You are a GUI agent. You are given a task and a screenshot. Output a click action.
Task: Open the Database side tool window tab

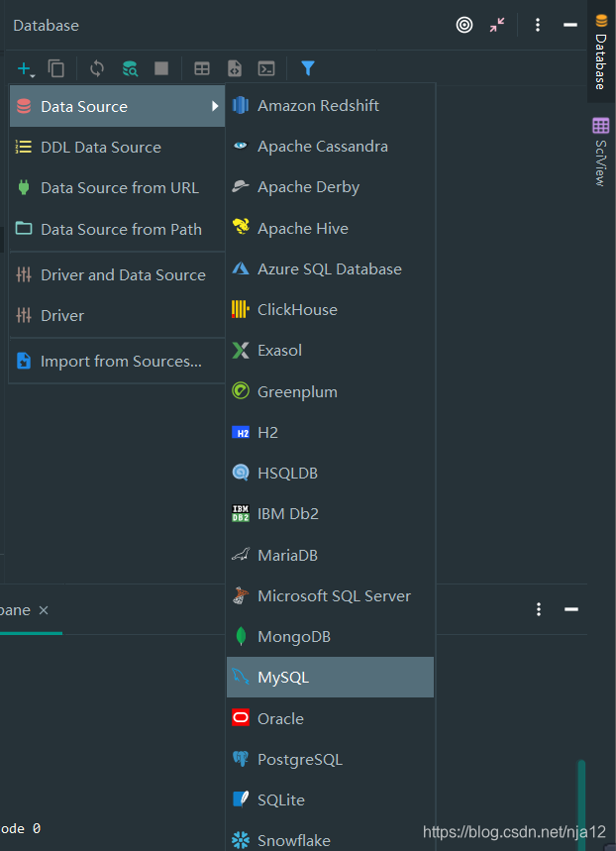[x=601, y=52]
